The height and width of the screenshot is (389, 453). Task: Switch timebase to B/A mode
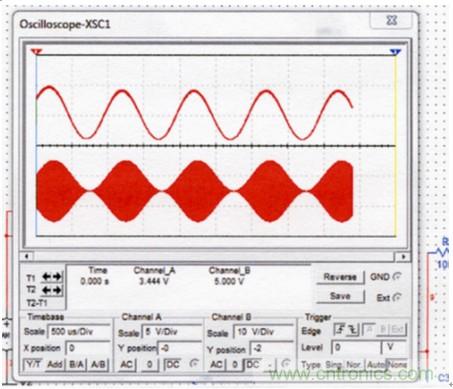pos(76,364)
